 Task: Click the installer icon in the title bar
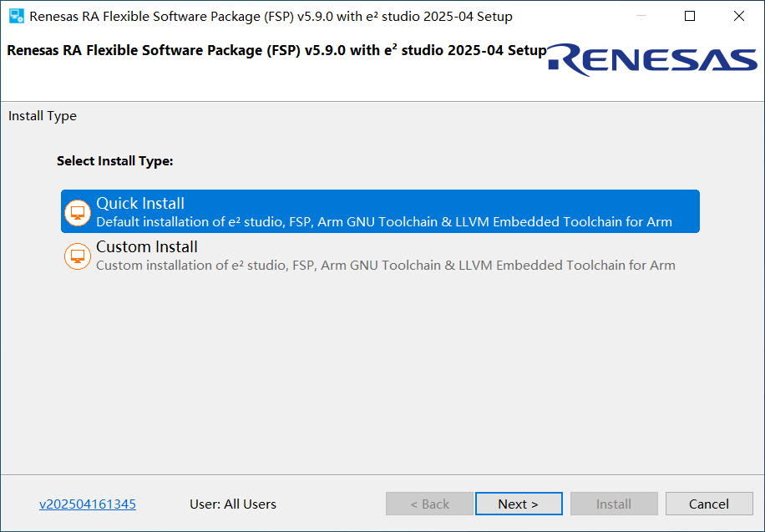tap(17, 16)
